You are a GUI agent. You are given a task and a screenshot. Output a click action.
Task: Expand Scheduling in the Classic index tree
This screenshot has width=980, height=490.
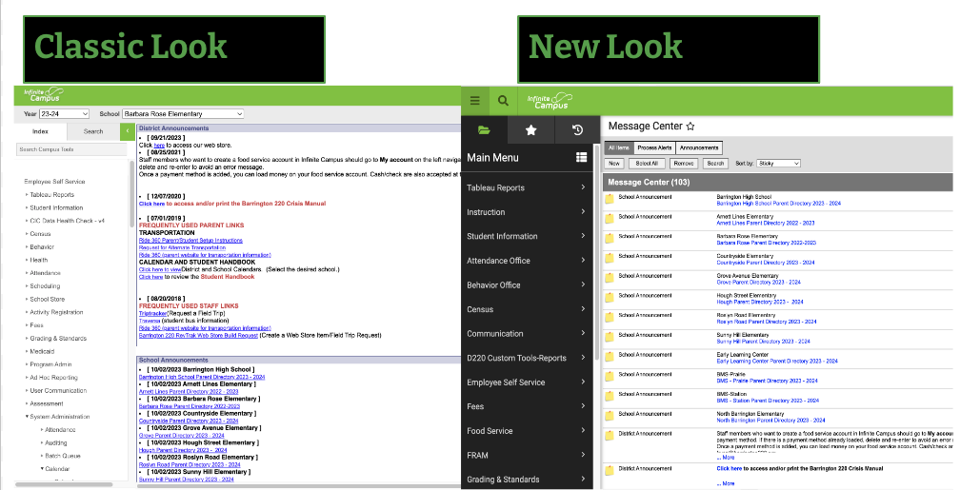27,285
